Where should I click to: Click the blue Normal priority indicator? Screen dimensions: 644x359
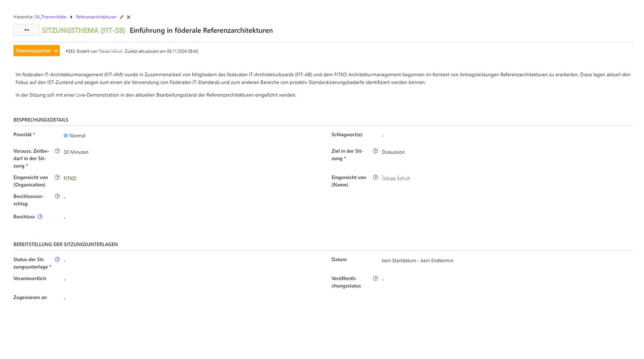tap(66, 136)
